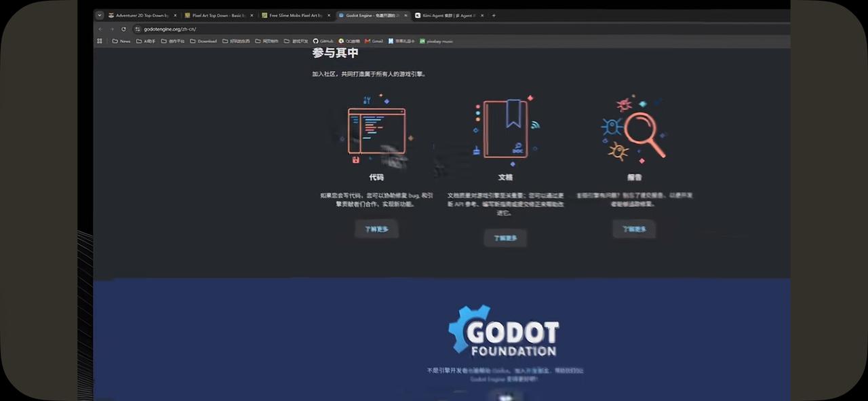This screenshot has height=401, width=868.
Task: Go back with the browser back arrow
Action: coord(100,29)
